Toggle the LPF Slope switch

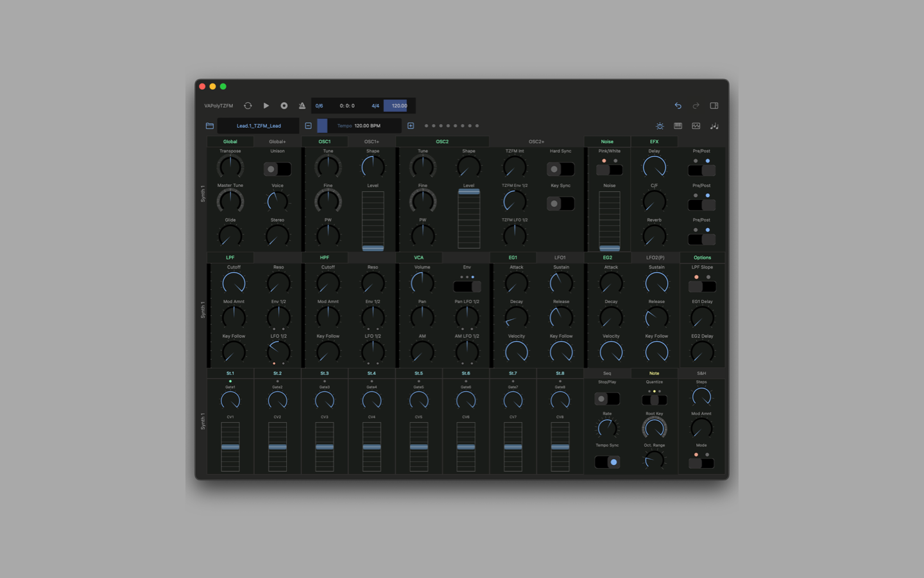[x=702, y=286]
